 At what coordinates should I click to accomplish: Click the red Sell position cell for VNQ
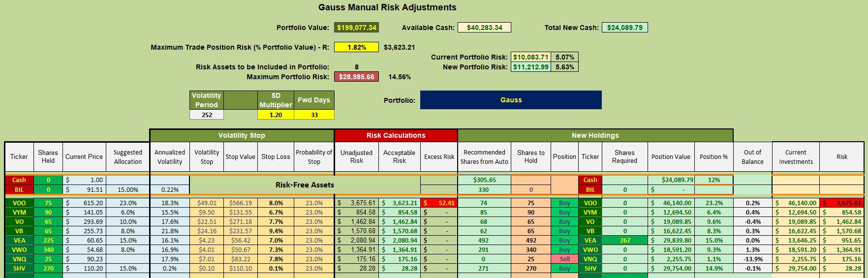[564, 259]
